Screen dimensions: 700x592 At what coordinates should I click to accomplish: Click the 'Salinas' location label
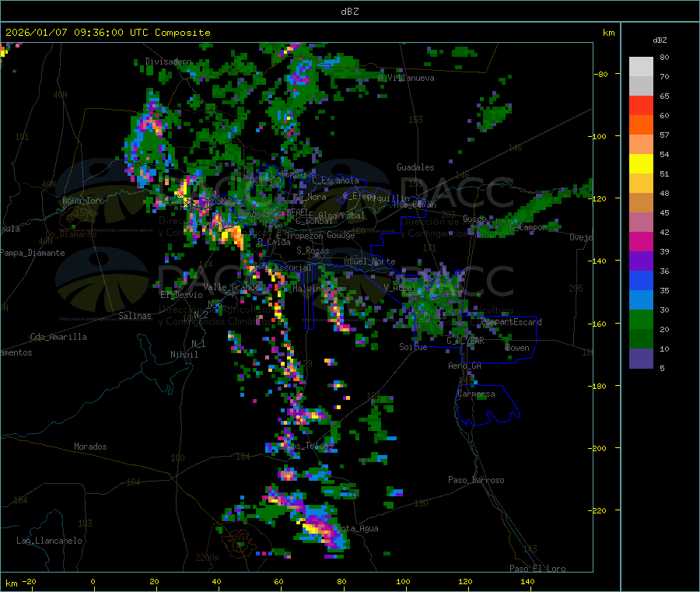click(135, 316)
